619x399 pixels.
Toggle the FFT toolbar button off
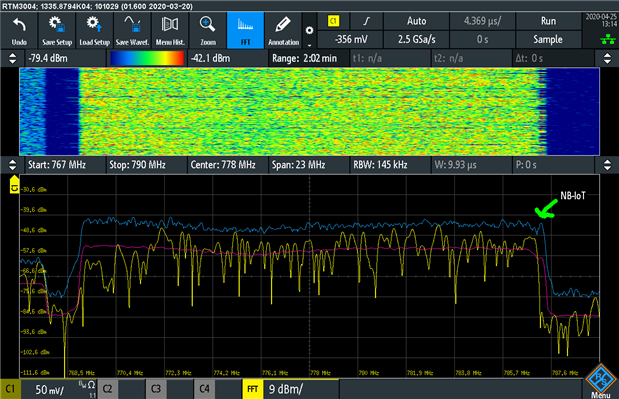tap(245, 30)
